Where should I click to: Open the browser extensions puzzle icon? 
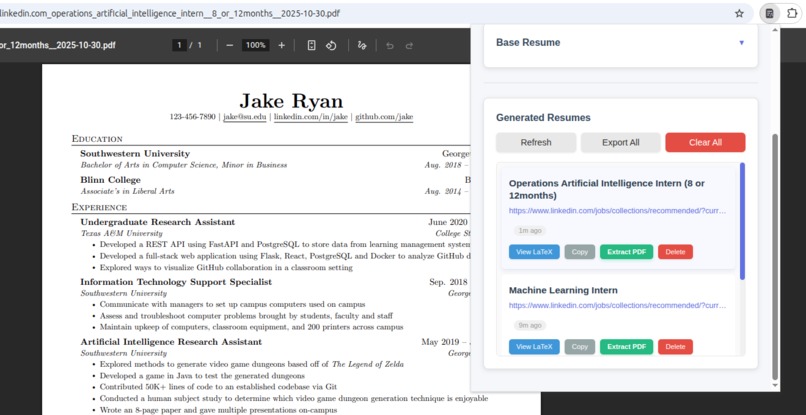(792, 13)
